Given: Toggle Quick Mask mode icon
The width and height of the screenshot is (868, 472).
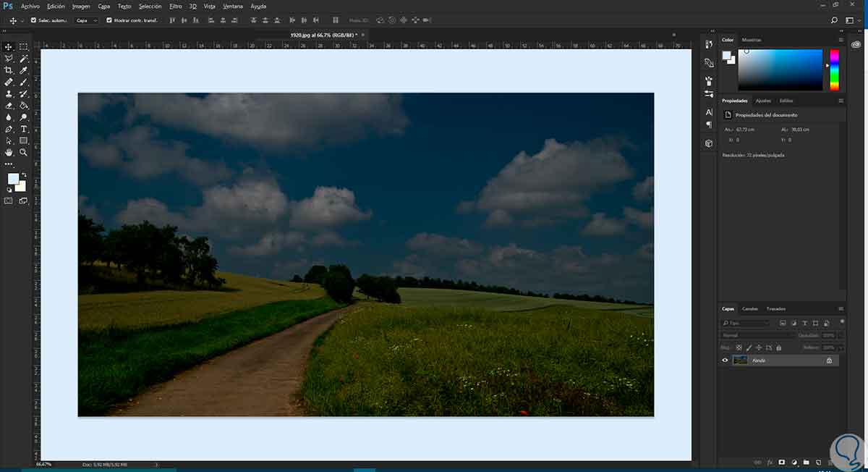Looking at the screenshot, I should 9,201.
